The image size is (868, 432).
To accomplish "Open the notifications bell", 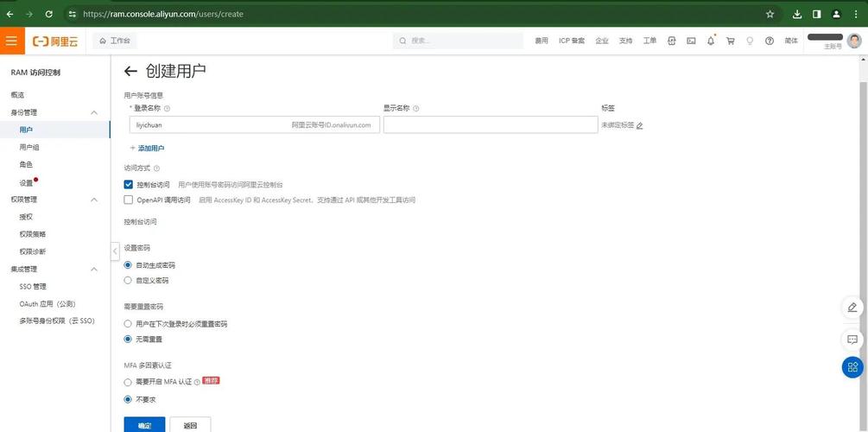I will tap(711, 41).
